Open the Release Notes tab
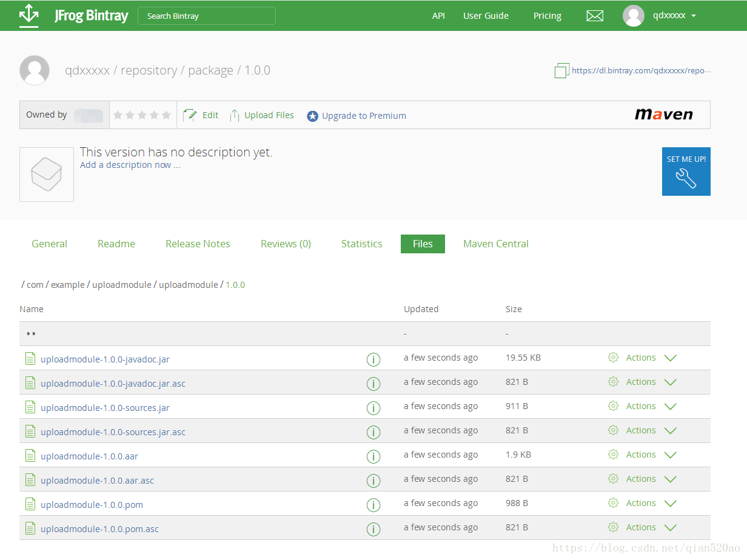Viewport: 747px width, 560px height. 198,244
